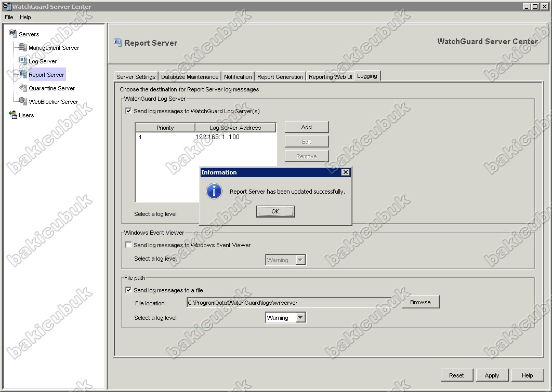Open the Help menu

tap(25, 17)
